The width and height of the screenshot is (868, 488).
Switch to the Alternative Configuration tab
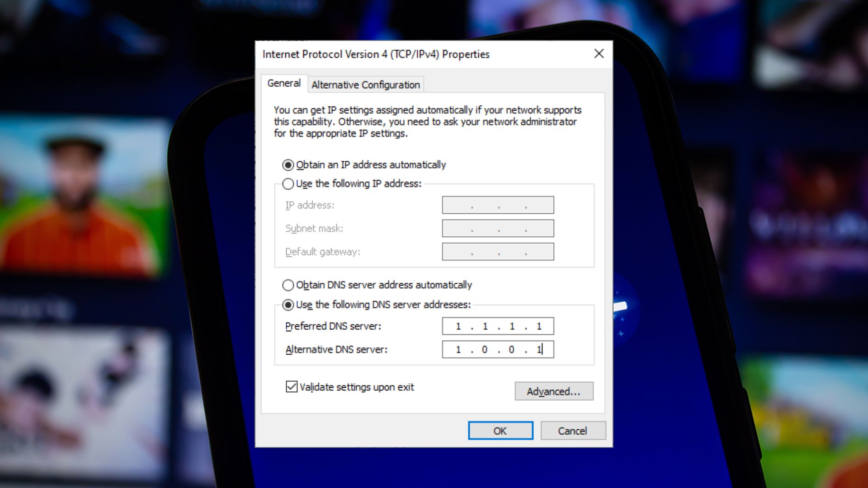(366, 84)
